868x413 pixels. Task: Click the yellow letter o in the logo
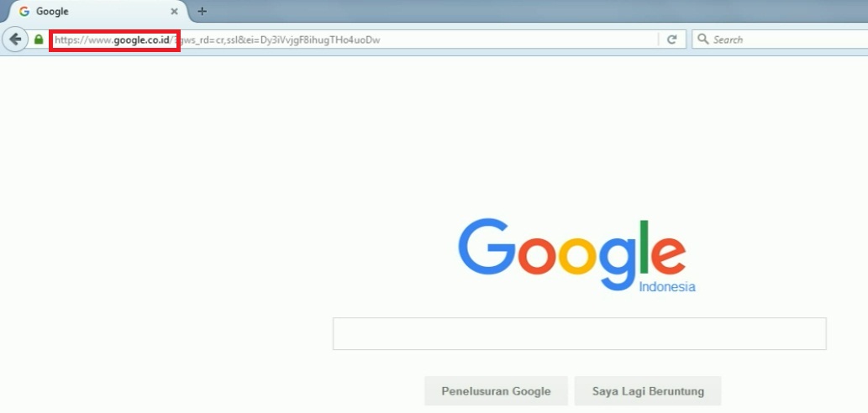[x=577, y=256]
